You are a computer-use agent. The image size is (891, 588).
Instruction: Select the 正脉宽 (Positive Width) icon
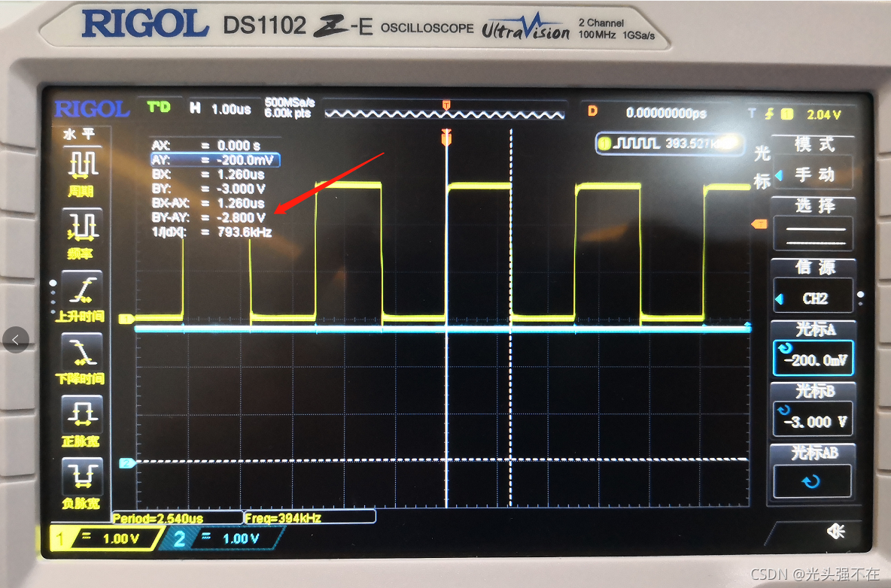(82, 414)
